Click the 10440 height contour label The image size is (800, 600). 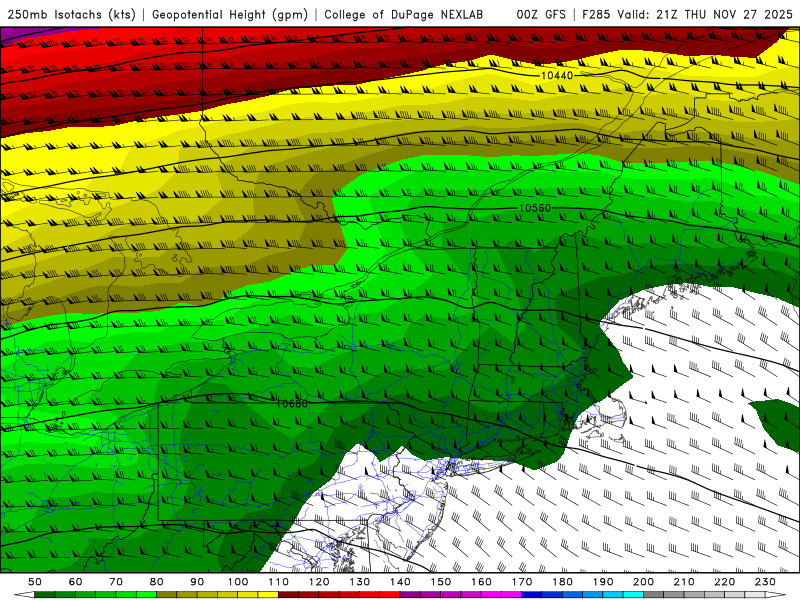[x=557, y=76]
